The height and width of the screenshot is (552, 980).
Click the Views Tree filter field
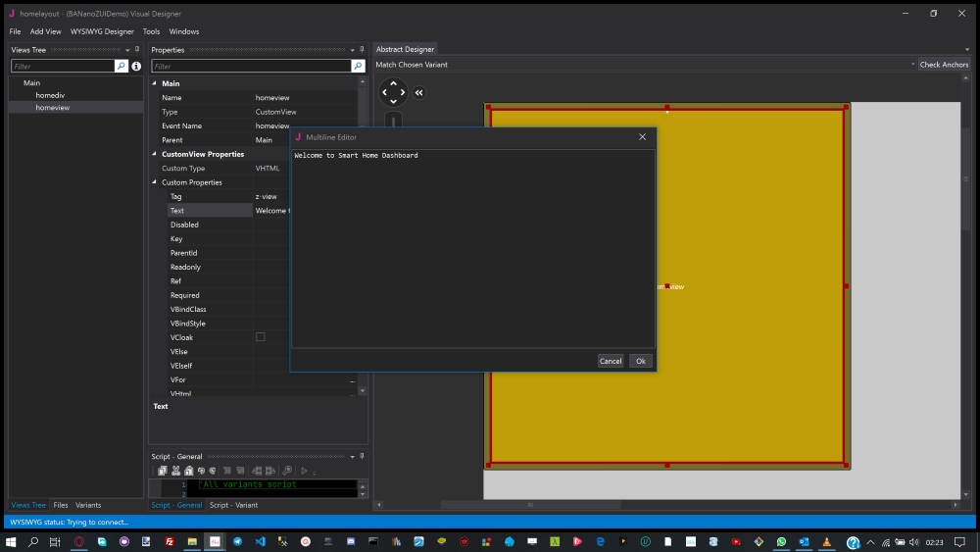[63, 66]
